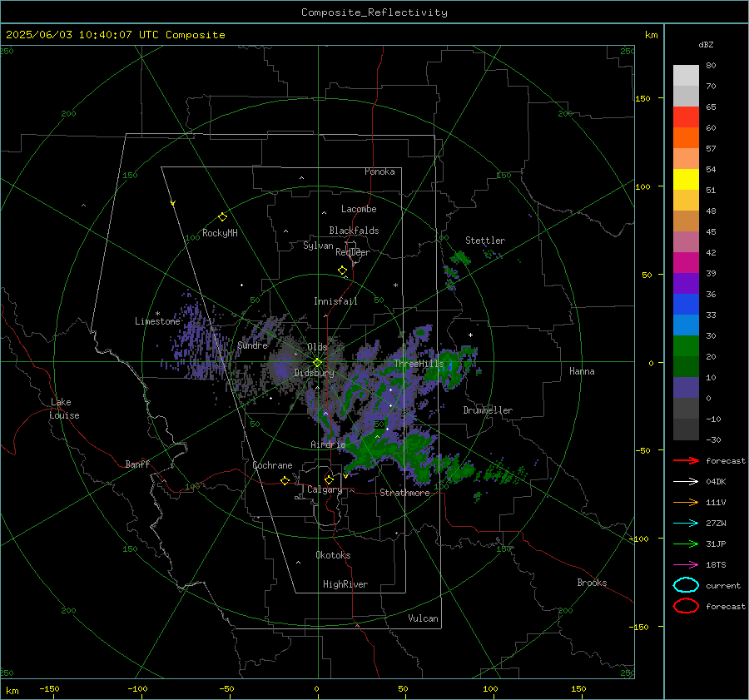Click the Banff label
749x700 pixels.
coord(137,464)
